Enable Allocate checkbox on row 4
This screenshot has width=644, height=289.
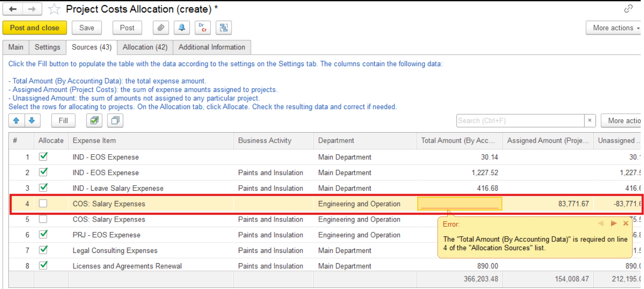(x=43, y=204)
